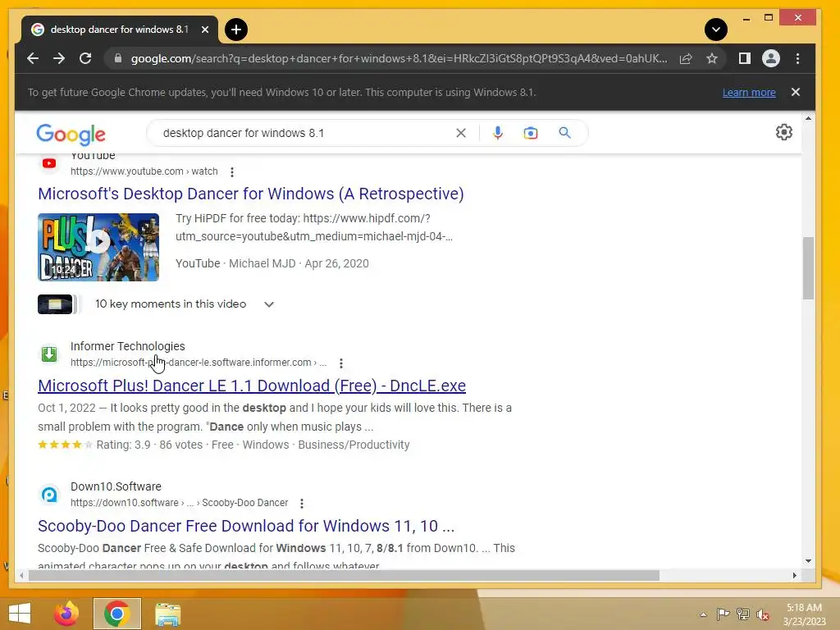Open the network tray icon
The height and width of the screenshot is (630, 840).
pos(743,614)
